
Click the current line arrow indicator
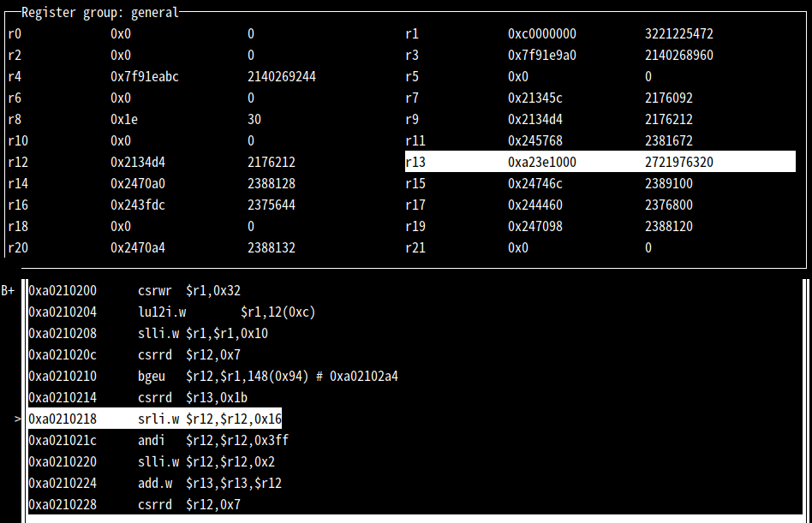[x=18, y=419]
